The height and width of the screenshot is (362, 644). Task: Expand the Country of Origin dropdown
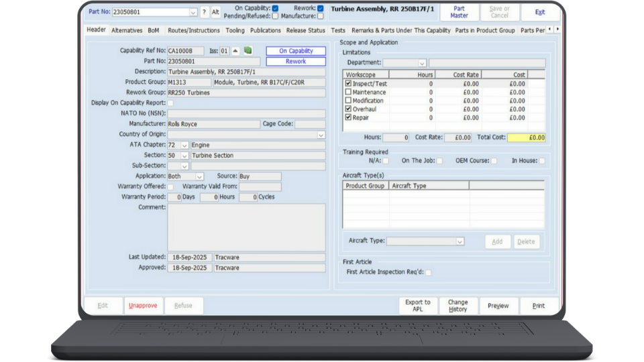[x=321, y=135]
